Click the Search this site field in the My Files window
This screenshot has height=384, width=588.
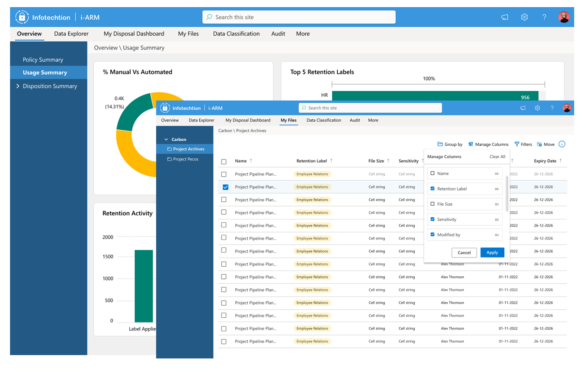click(370, 108)
